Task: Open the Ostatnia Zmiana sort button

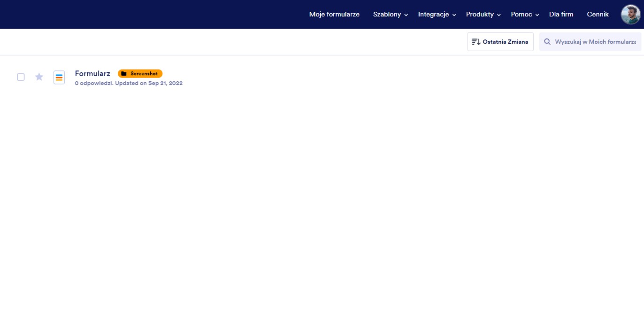Action: pyautogui.click(x=500, y=42)
